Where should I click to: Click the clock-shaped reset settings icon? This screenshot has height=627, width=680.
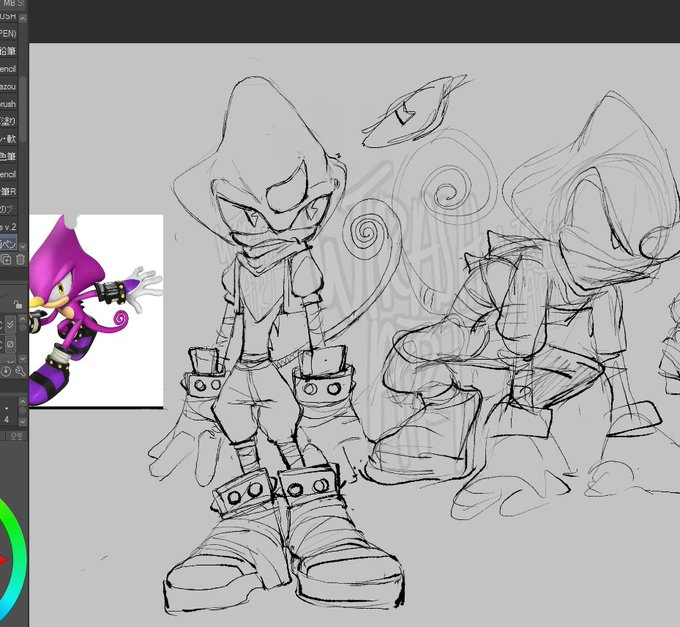point(6,371)
